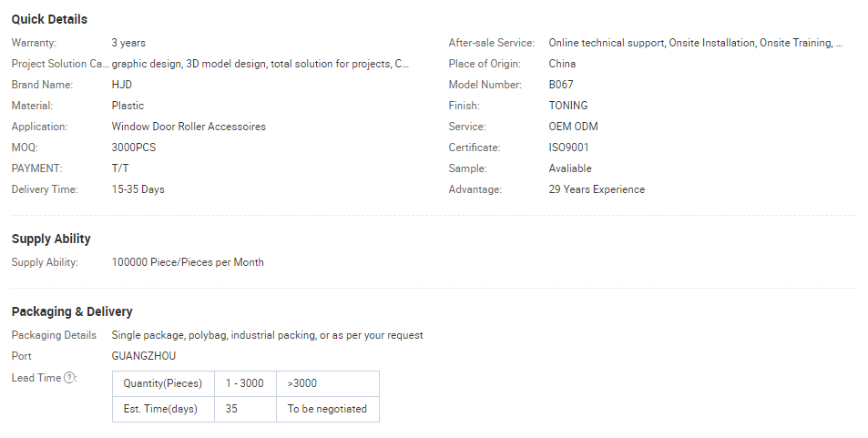This screenshot has height=438, width=868.
Task: Click the '3 years' warranty value
Action: point(128,43)
